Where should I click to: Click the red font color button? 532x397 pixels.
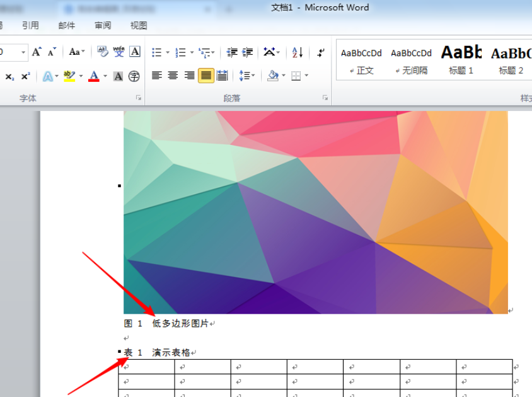pyautogui.click(x=94, y=76)
